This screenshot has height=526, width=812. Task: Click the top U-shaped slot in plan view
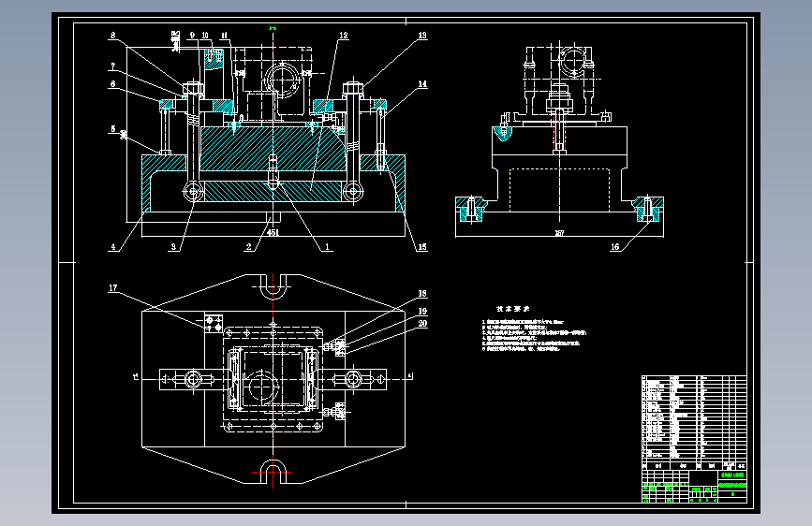pos(273,286)
